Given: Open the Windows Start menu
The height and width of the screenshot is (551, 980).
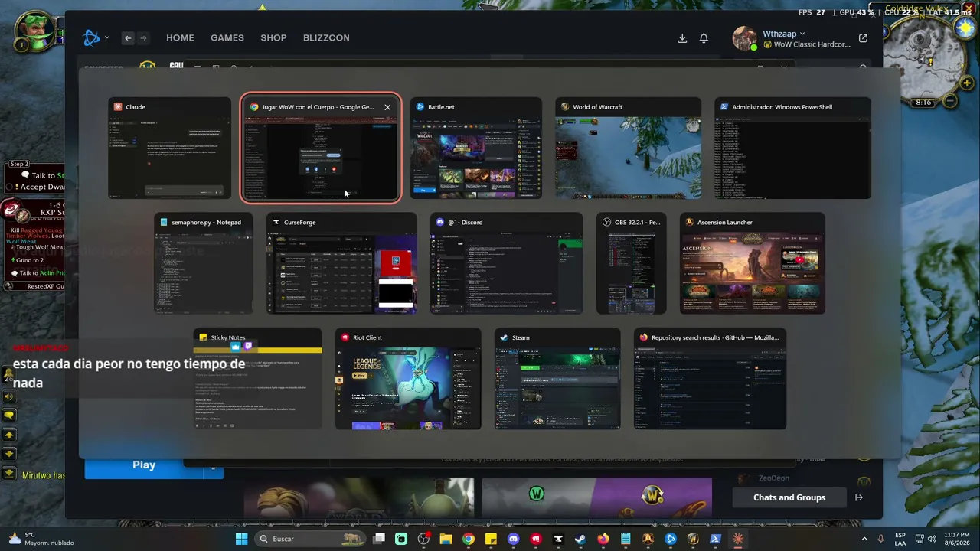Looking at the screenshot, I should 241,539.
